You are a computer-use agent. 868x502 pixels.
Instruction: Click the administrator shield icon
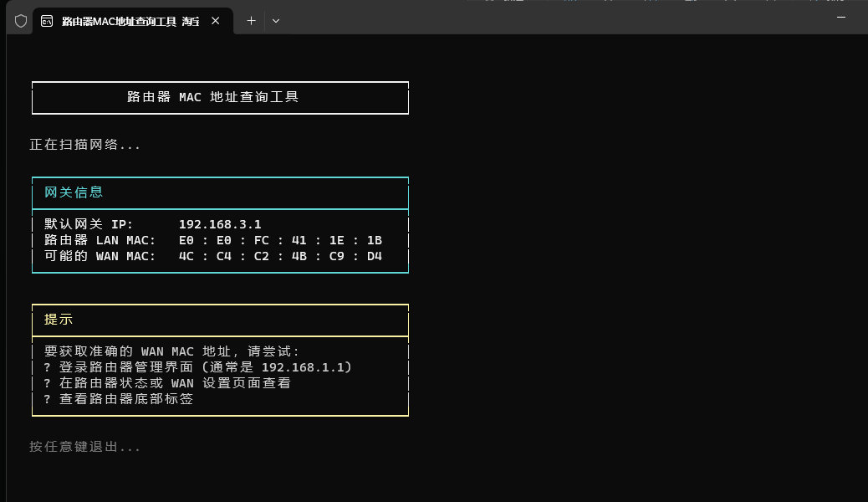pyautogui.click(x=20, y=21)
